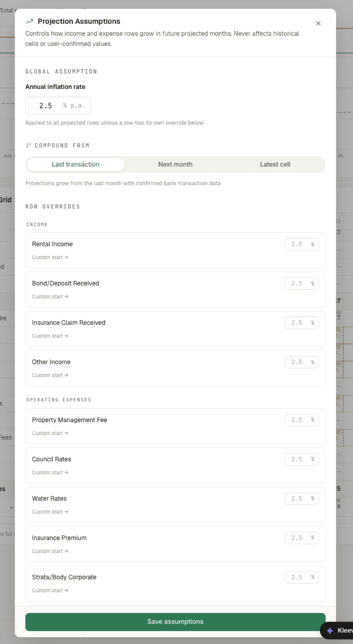Edit Other Income override percentage
The image size is (353, 644).
point(302,362)
